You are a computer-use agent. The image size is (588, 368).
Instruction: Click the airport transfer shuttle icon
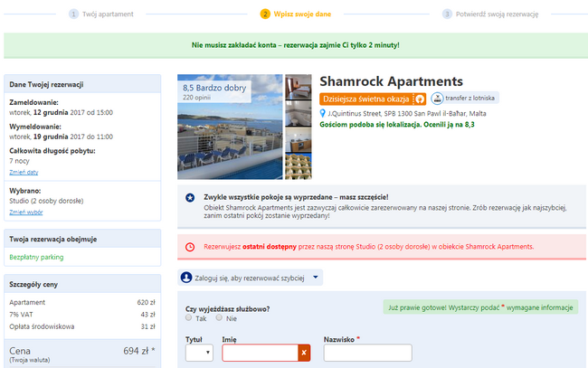pos(437,99)
